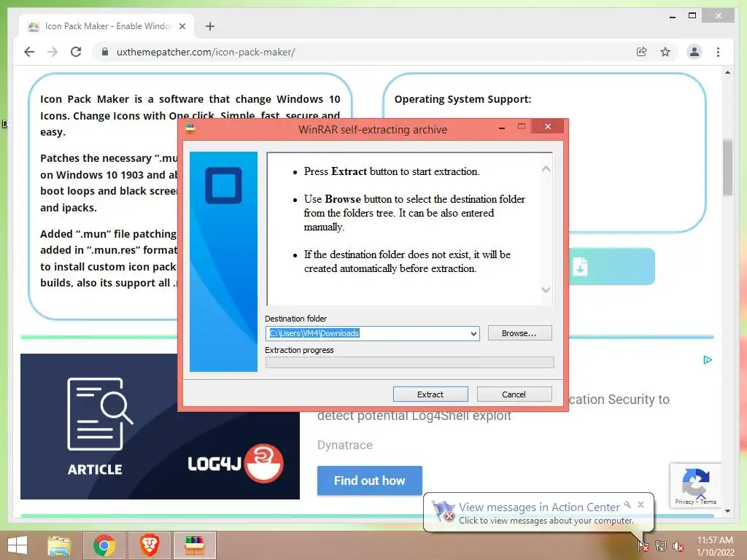Share this page icon in address bar
This screenshot has height=560, width=747.
[642, 52]
